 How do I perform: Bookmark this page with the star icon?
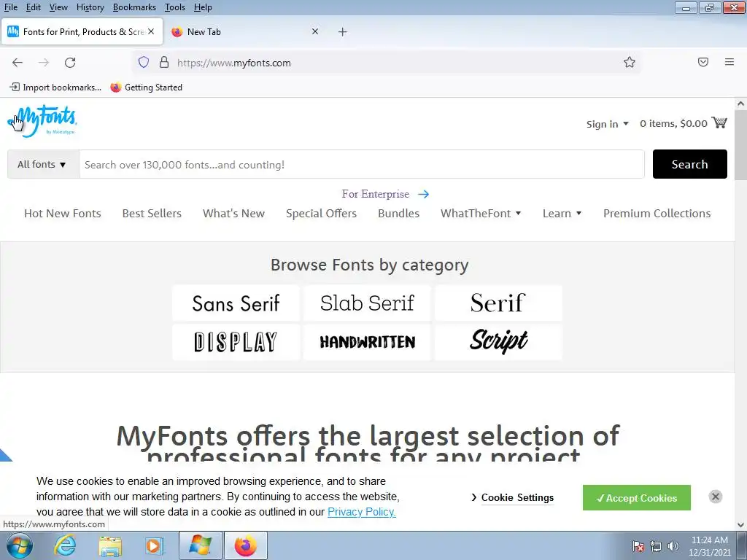[x=630, y=63]
